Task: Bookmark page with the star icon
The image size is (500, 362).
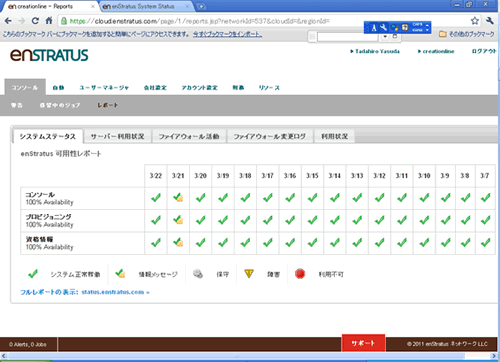Action: point(475,21)
